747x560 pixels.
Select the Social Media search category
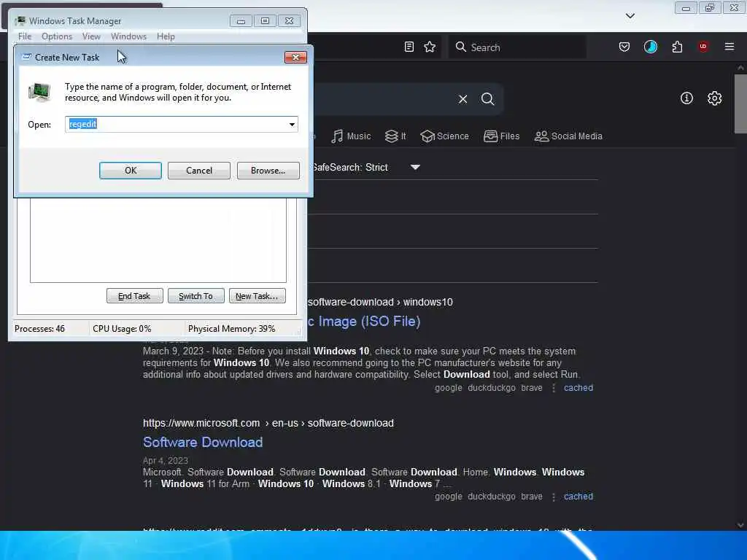click(x=568, y=136)
